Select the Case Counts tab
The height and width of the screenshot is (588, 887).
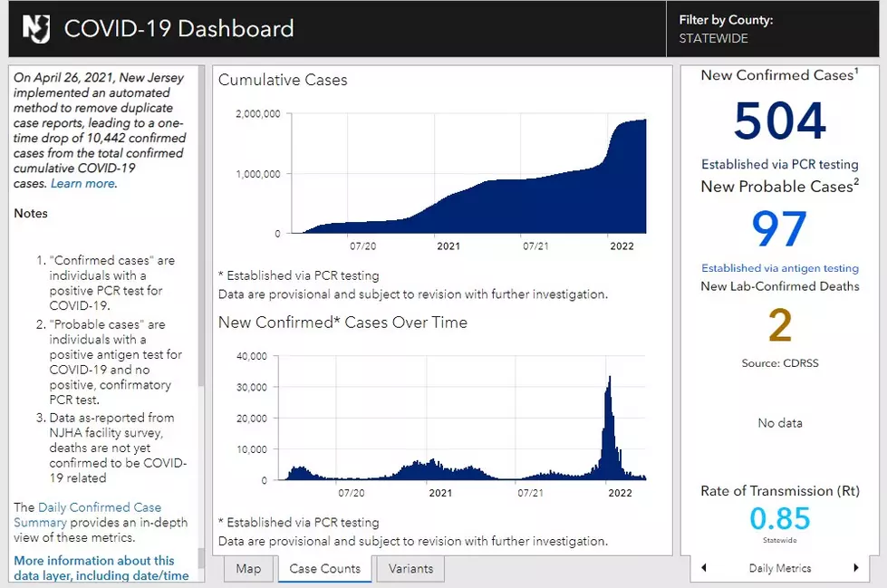coord(324,569)
